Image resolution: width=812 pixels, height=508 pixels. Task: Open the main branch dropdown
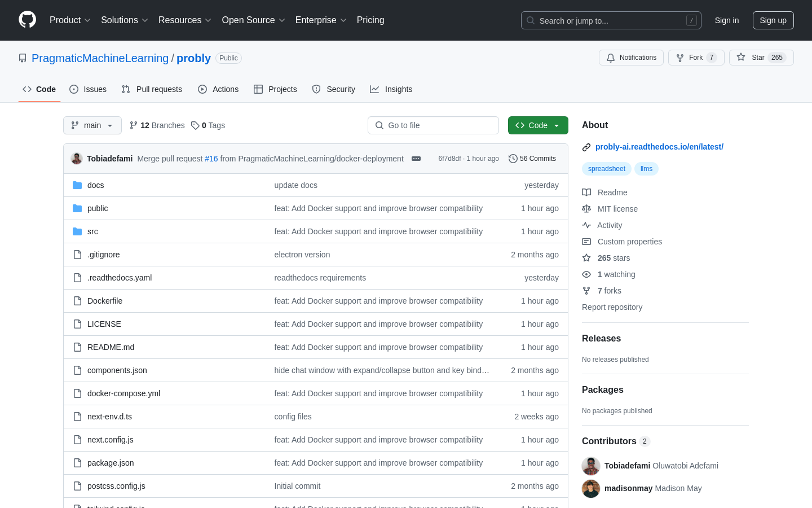(x=92, y=125)
